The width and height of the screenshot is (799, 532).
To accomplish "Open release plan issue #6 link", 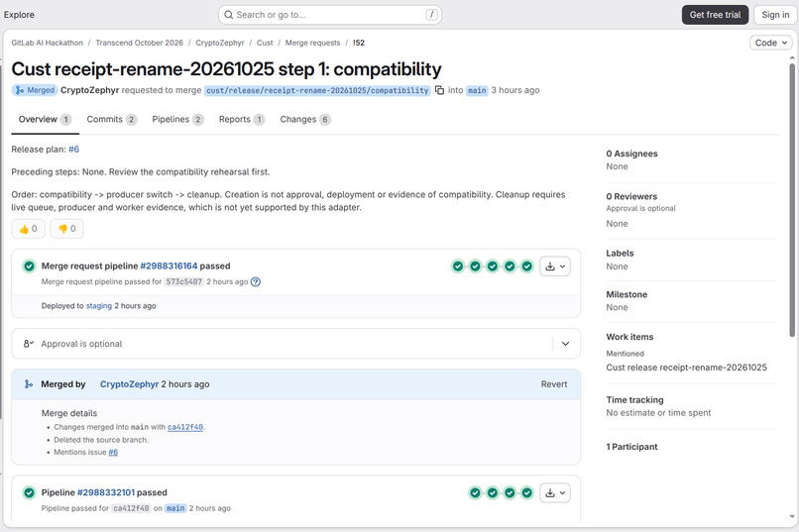I will point(74,150).
